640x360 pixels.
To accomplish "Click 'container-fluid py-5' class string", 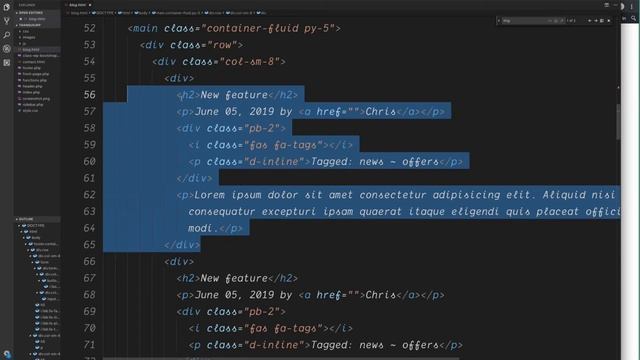I will 268,28.
